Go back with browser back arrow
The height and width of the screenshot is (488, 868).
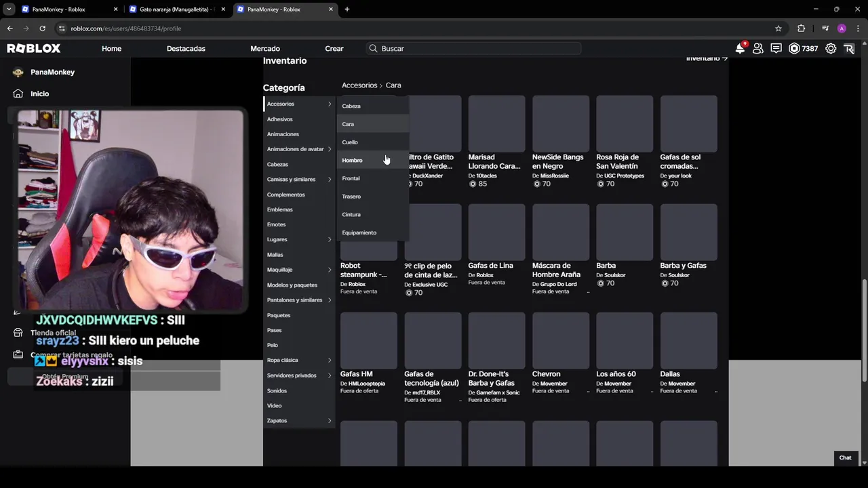[x=9, y=28]
